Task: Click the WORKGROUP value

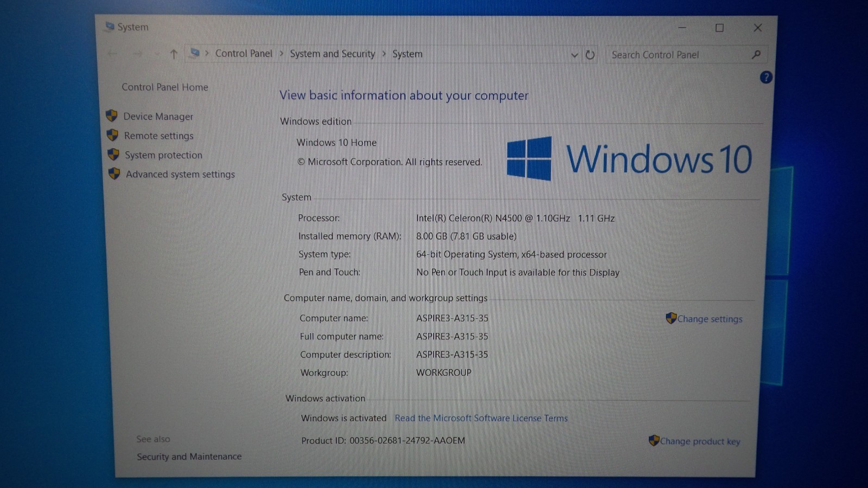Action: pyautogui.click(x=444, y=373)
